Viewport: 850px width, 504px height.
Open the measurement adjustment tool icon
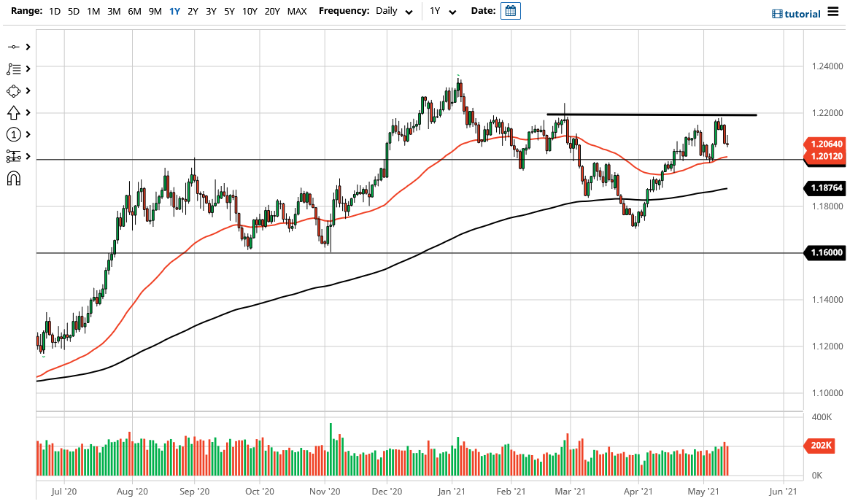pos(15,156)
